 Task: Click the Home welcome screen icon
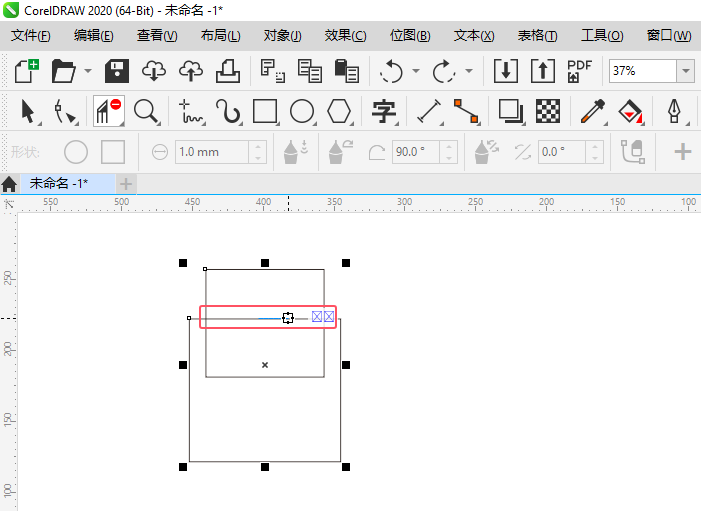point(9,184)
